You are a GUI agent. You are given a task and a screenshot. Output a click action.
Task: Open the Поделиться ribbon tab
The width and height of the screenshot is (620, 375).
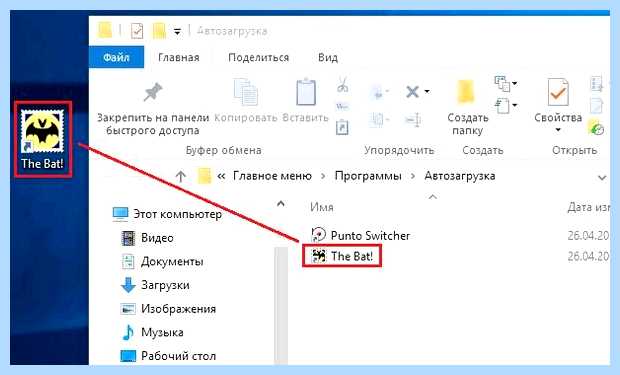(258, 57)
